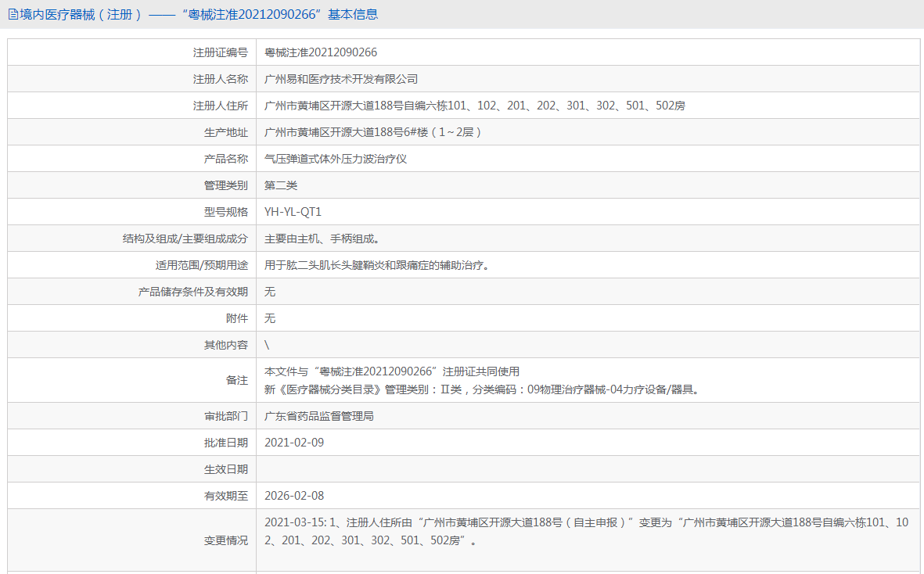This screenshot has height=574, width=924.
Task: Click the change record starting 2021-03-15
Action: click(x=586, y=531)
